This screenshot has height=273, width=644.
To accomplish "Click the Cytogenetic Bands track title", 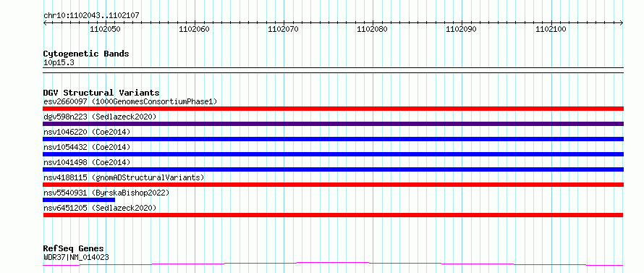I will (86, 54).
